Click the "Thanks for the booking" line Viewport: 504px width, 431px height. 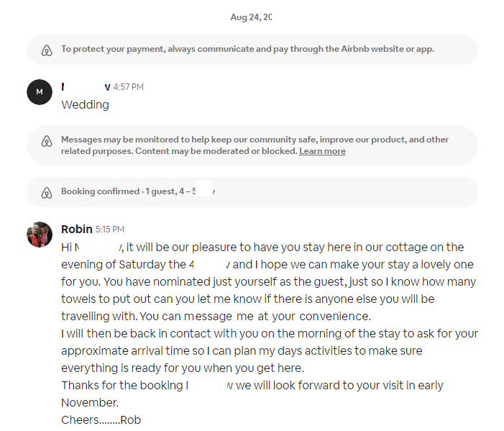[122, 385]
